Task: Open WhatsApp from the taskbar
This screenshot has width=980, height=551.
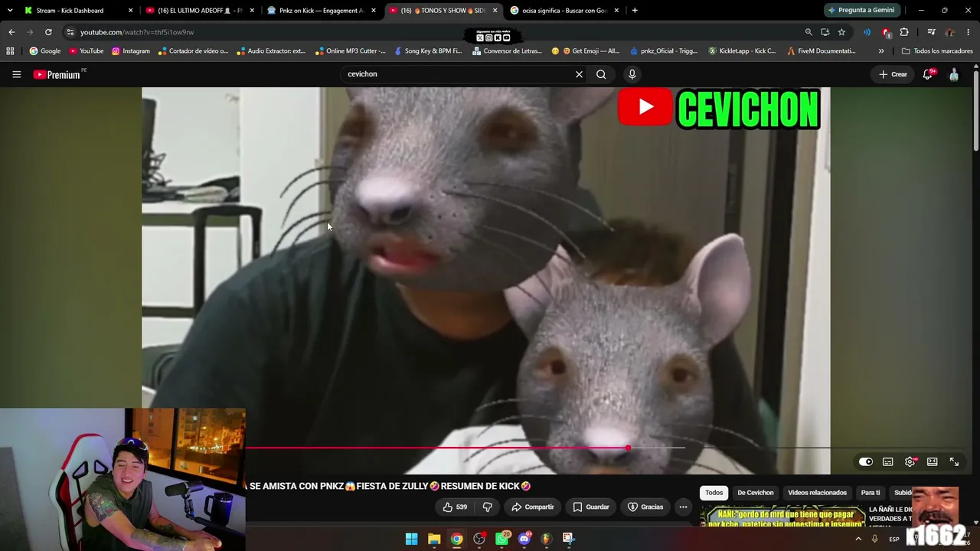Action: pos(502,539)
